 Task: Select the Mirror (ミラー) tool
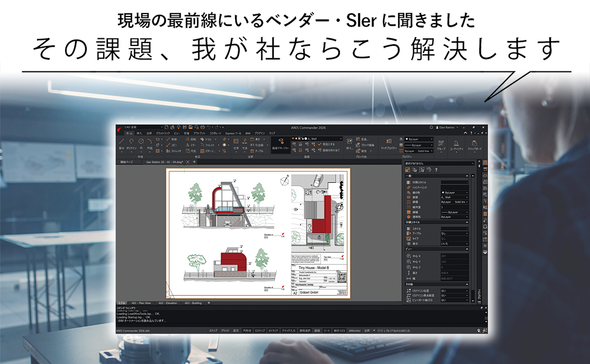[189, 146]
